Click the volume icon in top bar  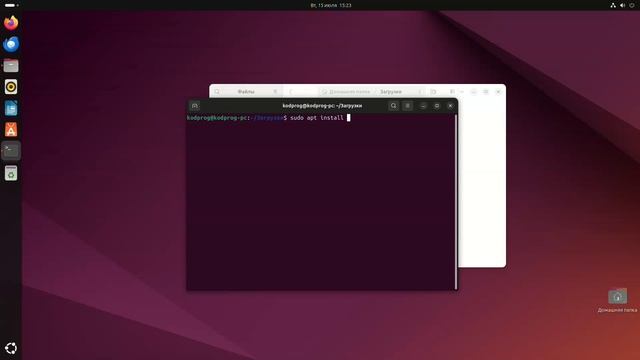[x=622, y=5]
